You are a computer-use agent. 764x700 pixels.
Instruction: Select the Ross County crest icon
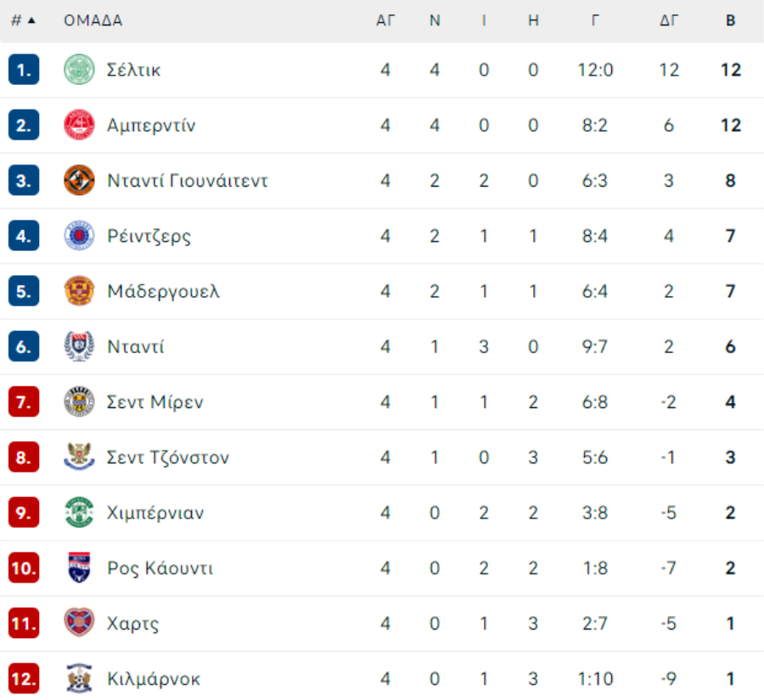(x=79, y=568)
